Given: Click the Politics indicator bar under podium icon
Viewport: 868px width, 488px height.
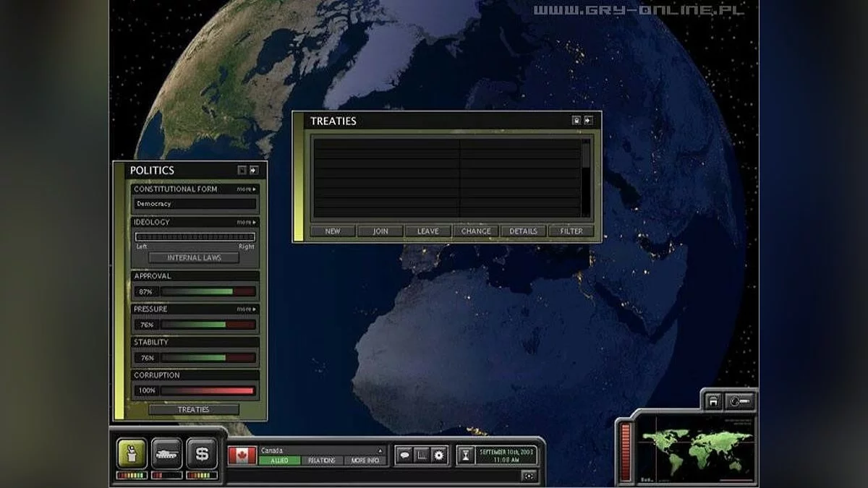Looking at the screenshot, I should point(132,475).
